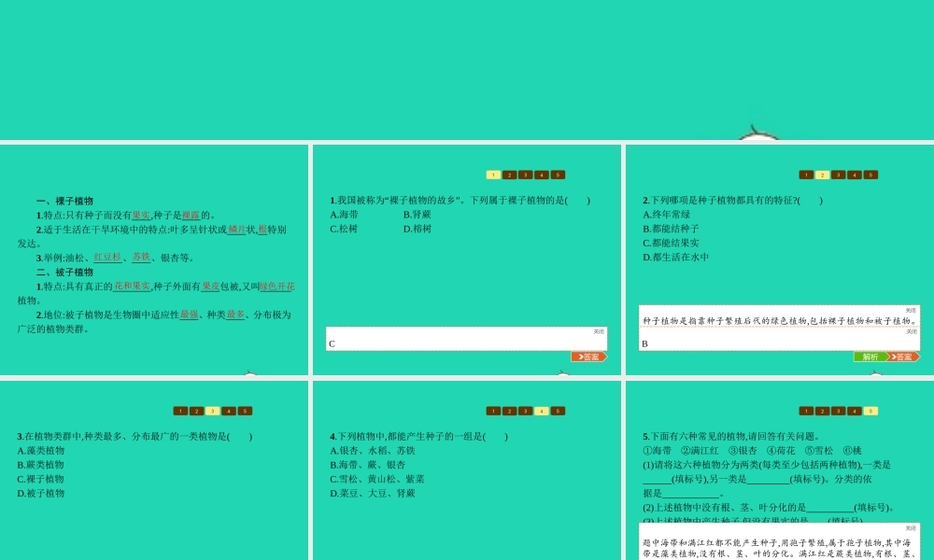This screenshot has height=560, width=934.
Task: Select tab 2 on question 5 slide
Action: (822, 412)
